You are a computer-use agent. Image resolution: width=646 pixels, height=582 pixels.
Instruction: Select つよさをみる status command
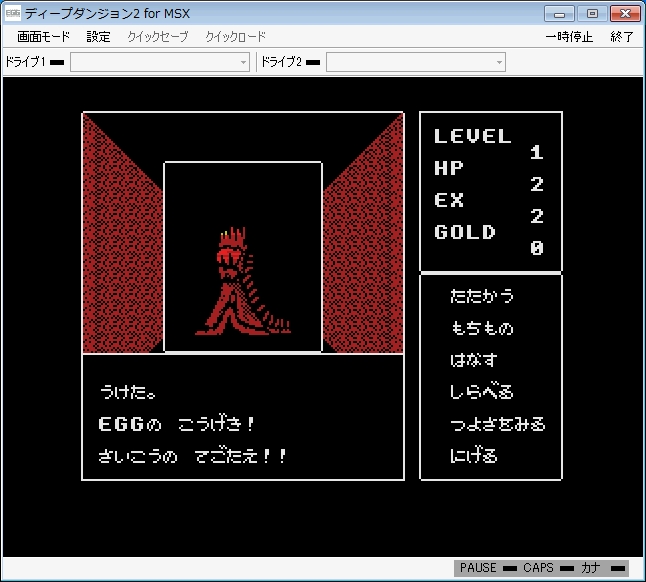[x=498, y=424]
